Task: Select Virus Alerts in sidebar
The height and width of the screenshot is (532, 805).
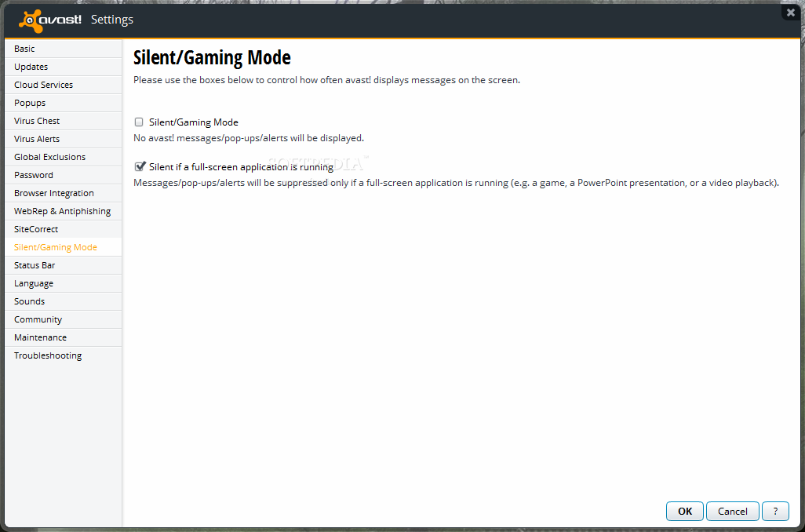Action: point(63,139)
